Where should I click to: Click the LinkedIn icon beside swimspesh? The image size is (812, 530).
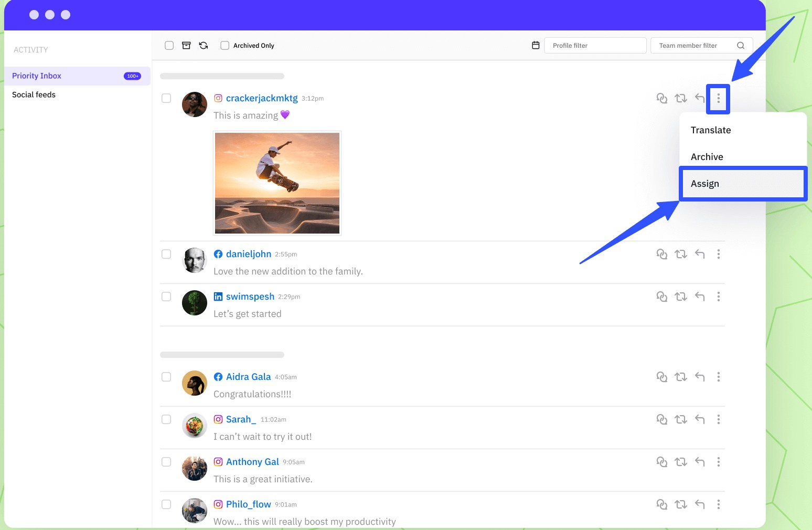pyautogui.click(x=218, y=296)
